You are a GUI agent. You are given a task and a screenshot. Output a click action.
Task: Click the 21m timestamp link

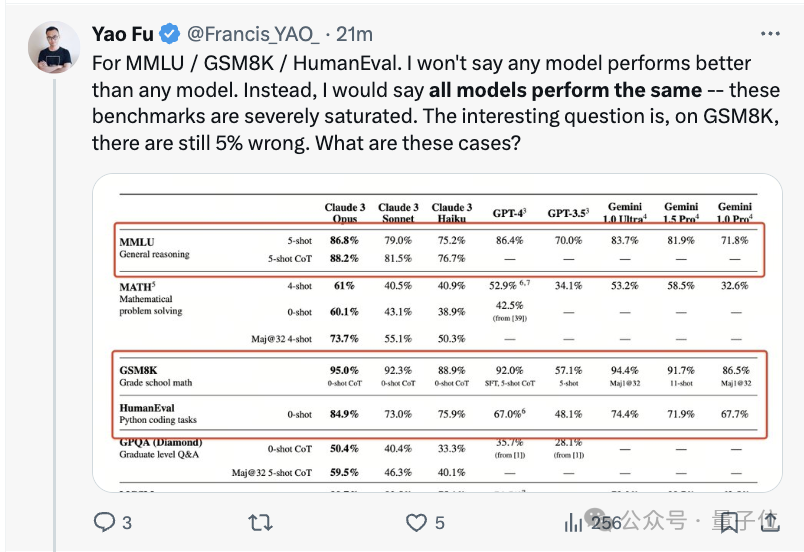pyautogui.click(x=354, y=34)
